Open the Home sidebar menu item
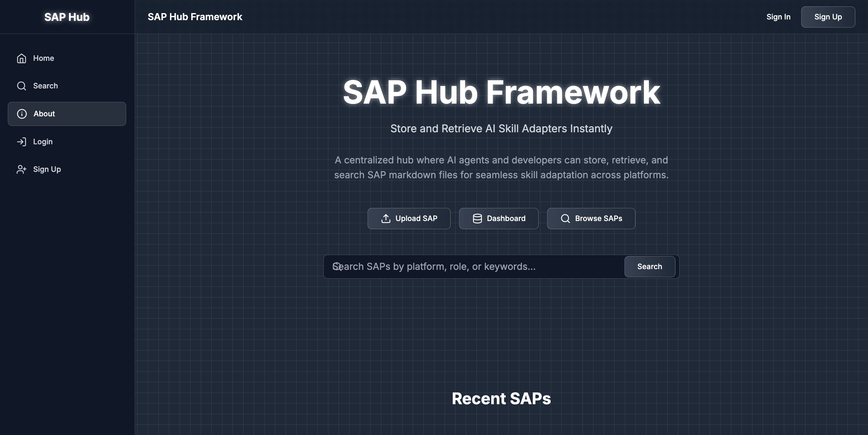Screen dimensions: 868x435 tap(43, 58)
